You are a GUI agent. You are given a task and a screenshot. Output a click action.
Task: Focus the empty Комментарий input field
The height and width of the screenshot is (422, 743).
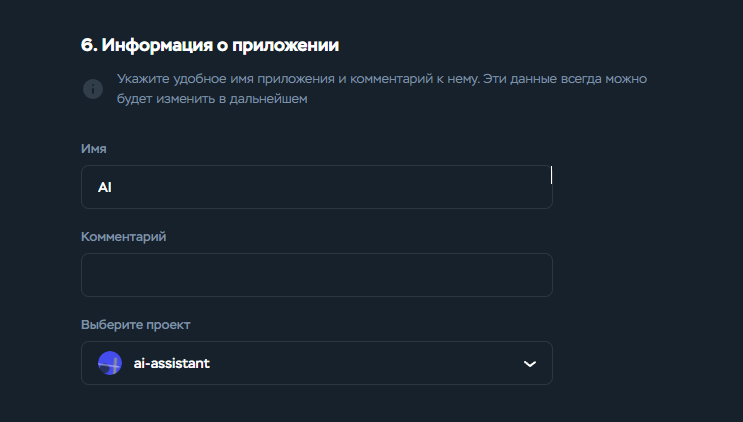click(x=317, y=275)
